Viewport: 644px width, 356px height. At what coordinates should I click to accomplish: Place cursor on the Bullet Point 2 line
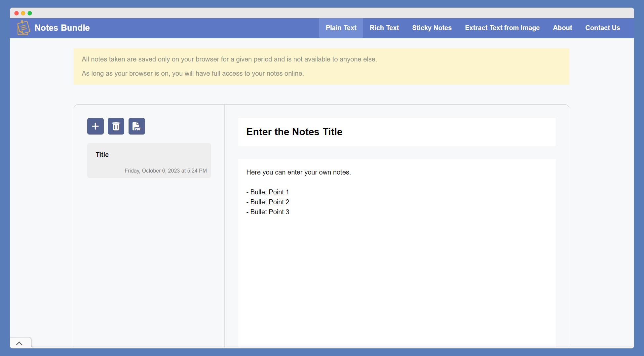coord(268,202)
